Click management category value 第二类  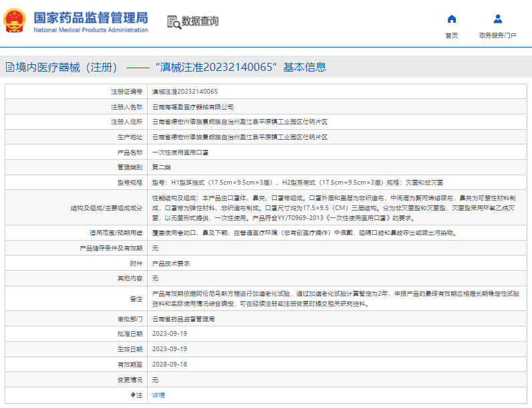coord(162,167)
